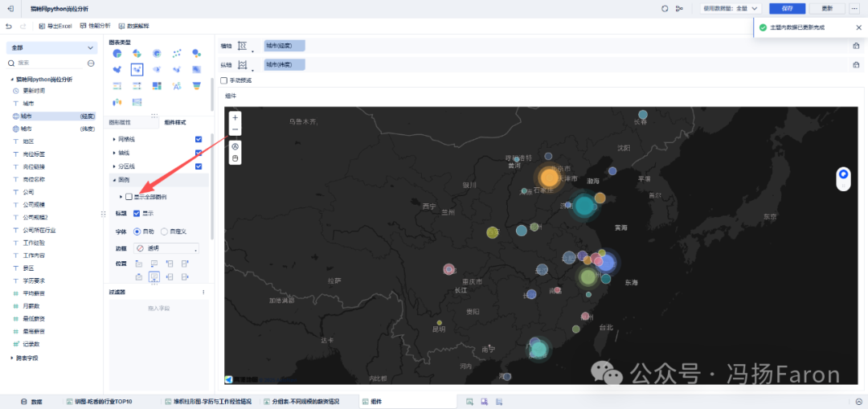Enable the 手动预览 checkbox
Screen dimensions: 868x409
[223, 80]
